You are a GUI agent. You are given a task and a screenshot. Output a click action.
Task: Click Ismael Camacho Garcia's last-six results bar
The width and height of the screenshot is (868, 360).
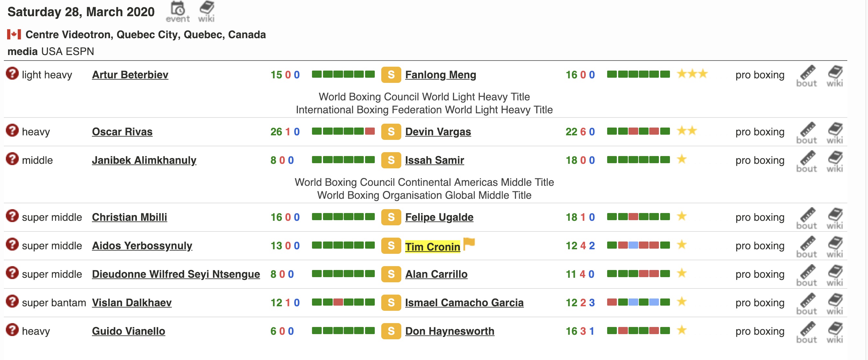point(638,302)
